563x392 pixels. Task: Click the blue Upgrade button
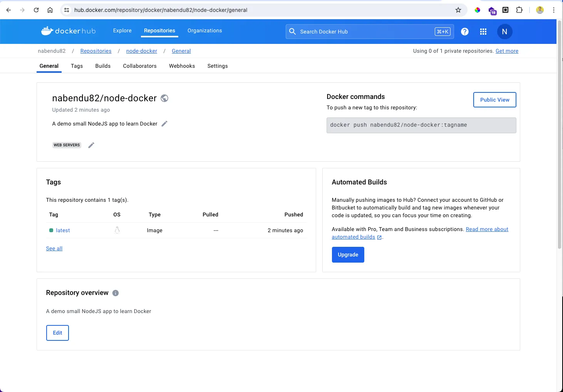tap(348, 255)
